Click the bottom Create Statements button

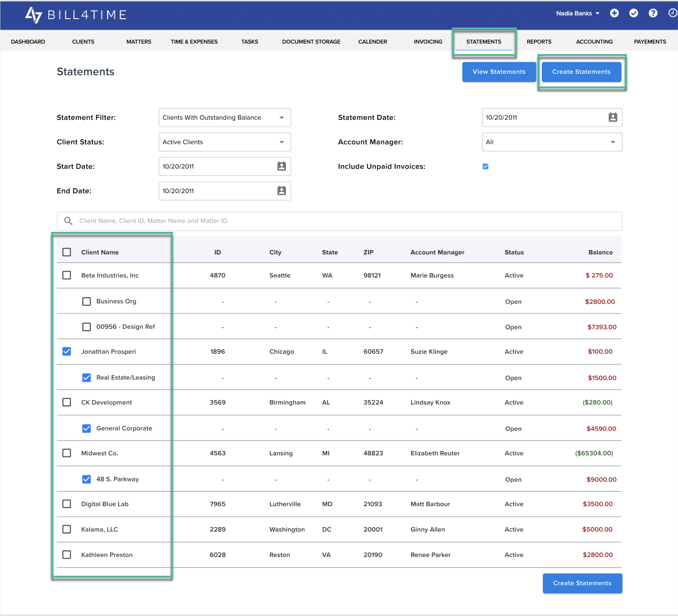point(583,584)
